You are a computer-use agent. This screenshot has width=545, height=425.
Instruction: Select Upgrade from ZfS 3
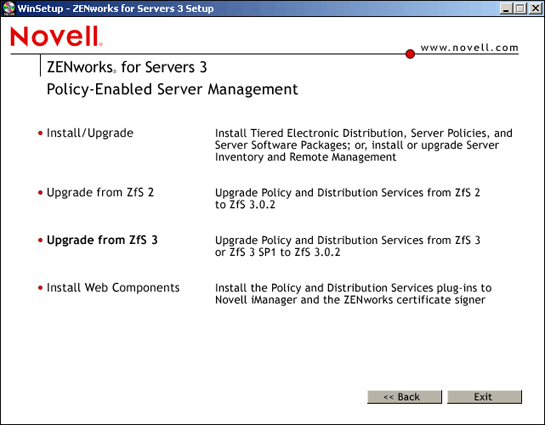(102, 240)
